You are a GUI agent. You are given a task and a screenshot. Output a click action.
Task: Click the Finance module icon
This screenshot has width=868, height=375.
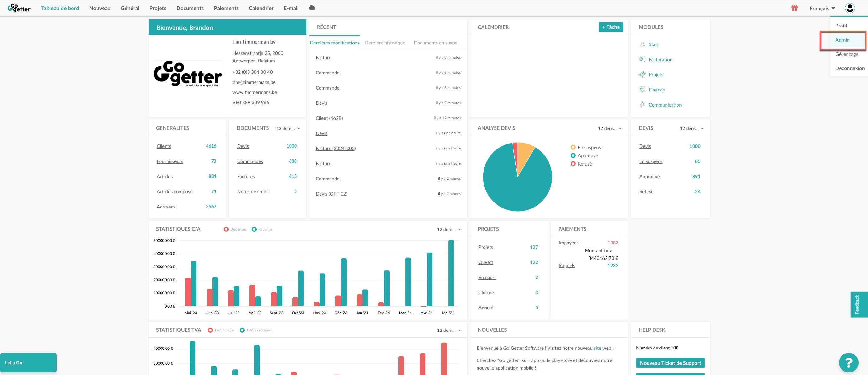click(642, 90)
